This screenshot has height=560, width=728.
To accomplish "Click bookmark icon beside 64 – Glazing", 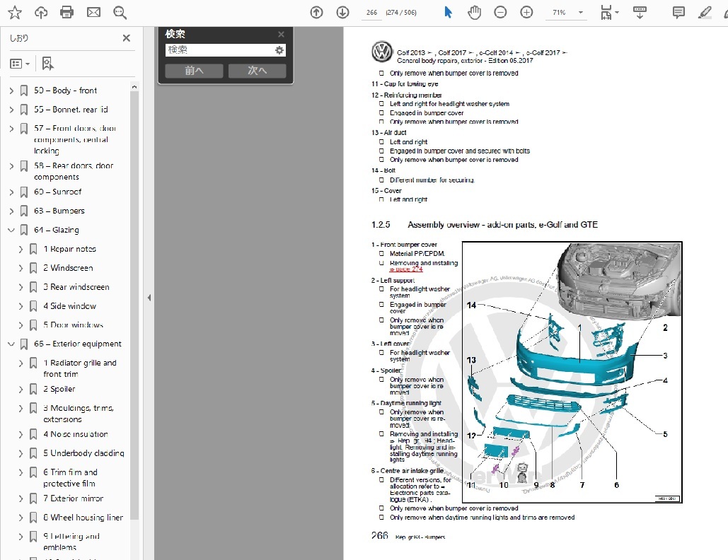I will tap(24, 230).
